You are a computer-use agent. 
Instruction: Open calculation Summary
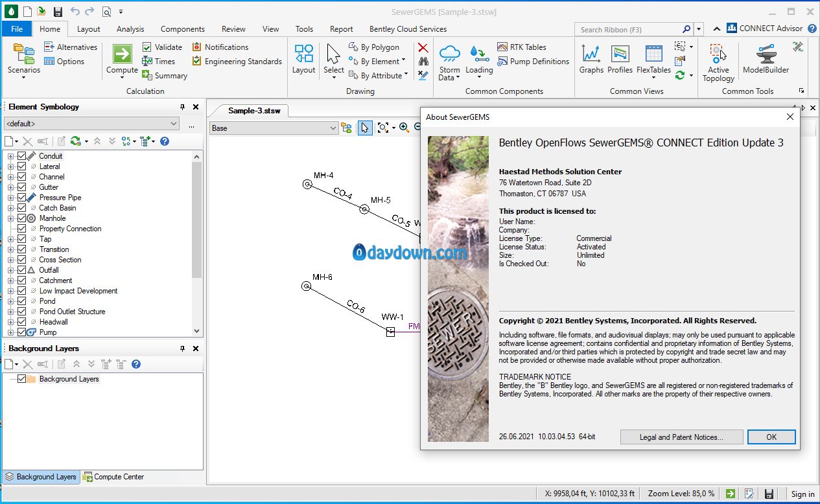165,76
